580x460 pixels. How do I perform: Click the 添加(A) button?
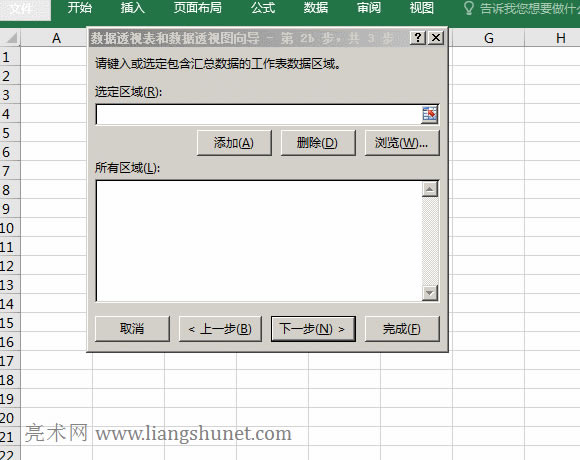tap(234, 143)
